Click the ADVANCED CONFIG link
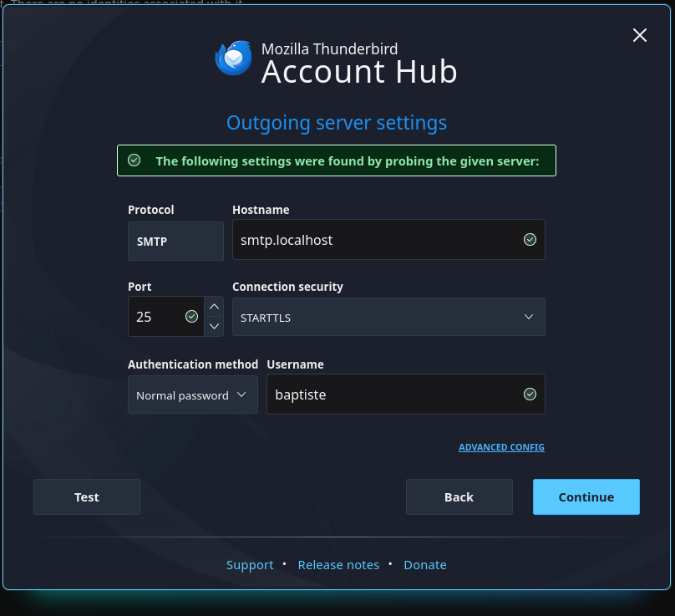The image size is (675, 616). coord(501,447)
